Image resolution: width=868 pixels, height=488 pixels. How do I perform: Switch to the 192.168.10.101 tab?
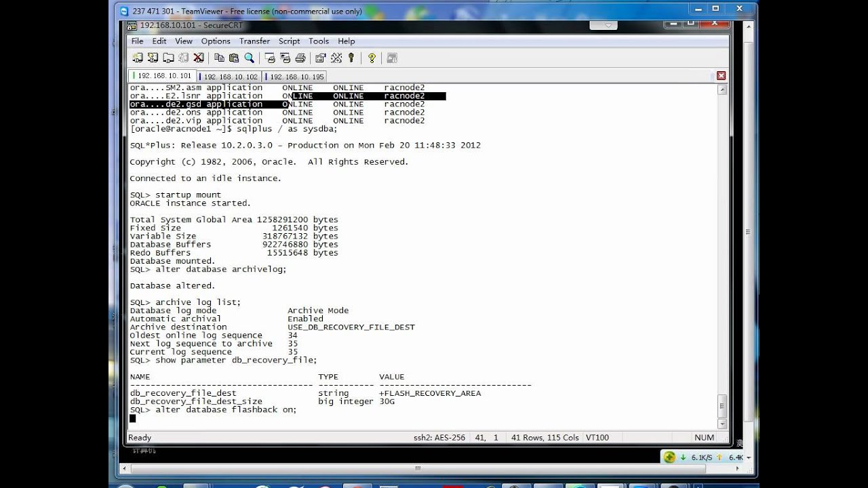[163, 76]
